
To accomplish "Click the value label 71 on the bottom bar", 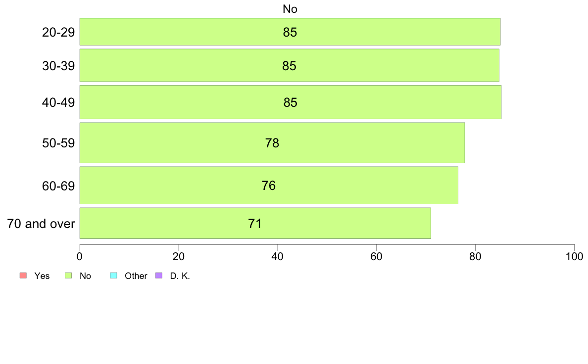I will coord(255,224).
